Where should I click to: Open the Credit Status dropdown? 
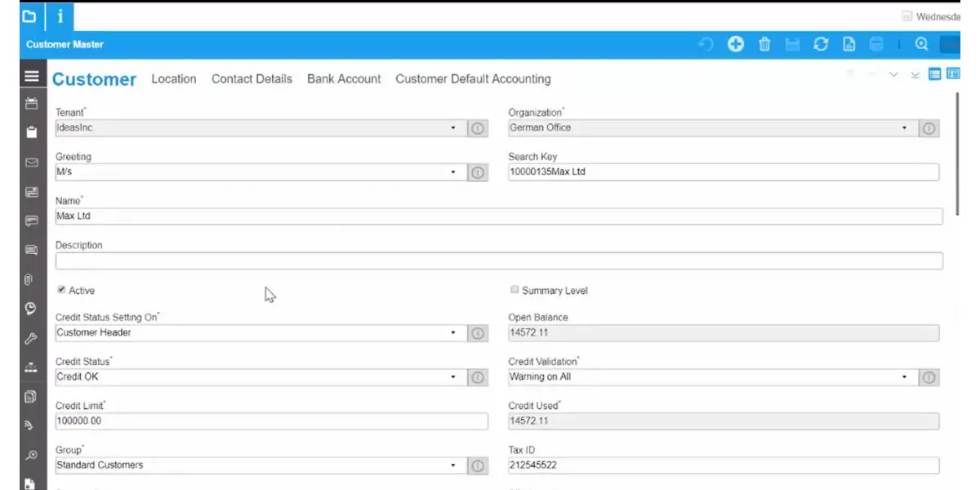pyautogui.click(x=453, y=377)
